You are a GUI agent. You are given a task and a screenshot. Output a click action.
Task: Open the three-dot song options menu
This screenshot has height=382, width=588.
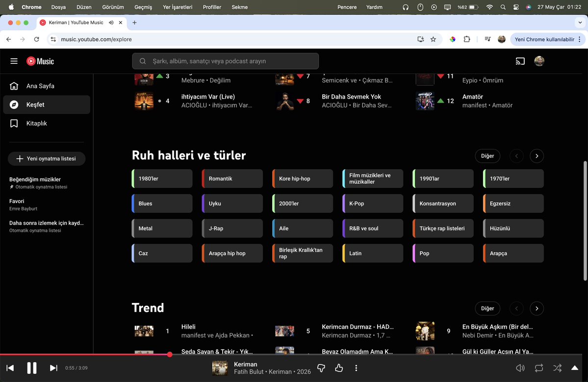point(356,368)
